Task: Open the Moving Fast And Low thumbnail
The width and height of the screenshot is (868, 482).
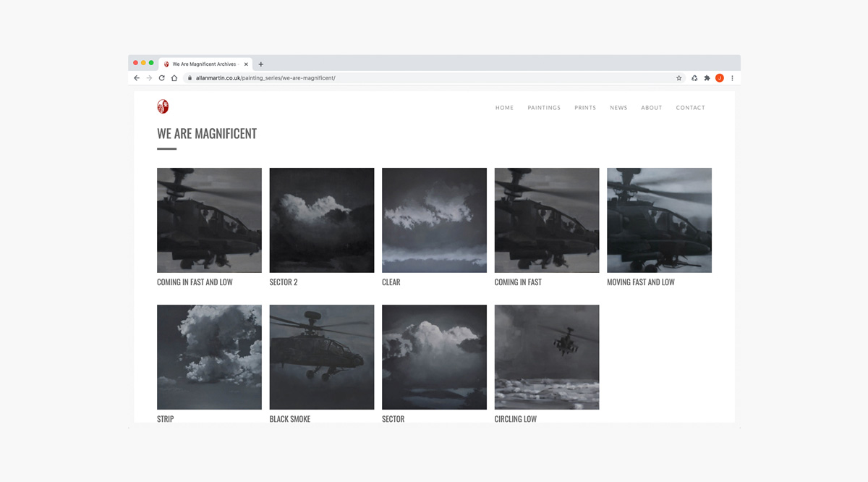Action: coord(659,220)
